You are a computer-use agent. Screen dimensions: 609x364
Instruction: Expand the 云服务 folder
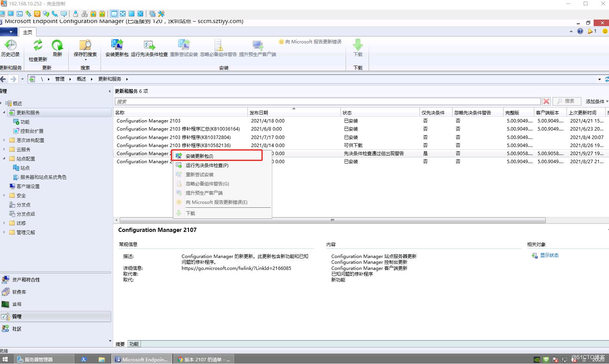click(4, 149)
